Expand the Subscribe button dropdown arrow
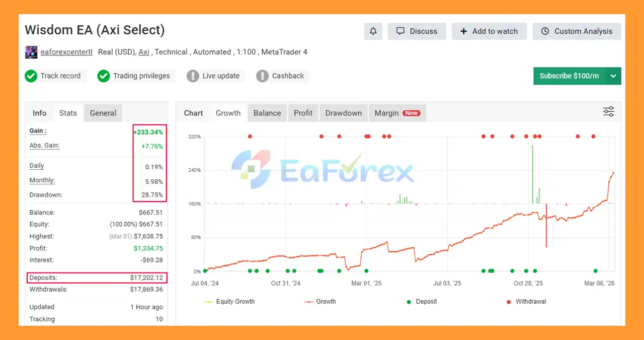Viewport: 644px width, 340px height. [x=613, y=76]
